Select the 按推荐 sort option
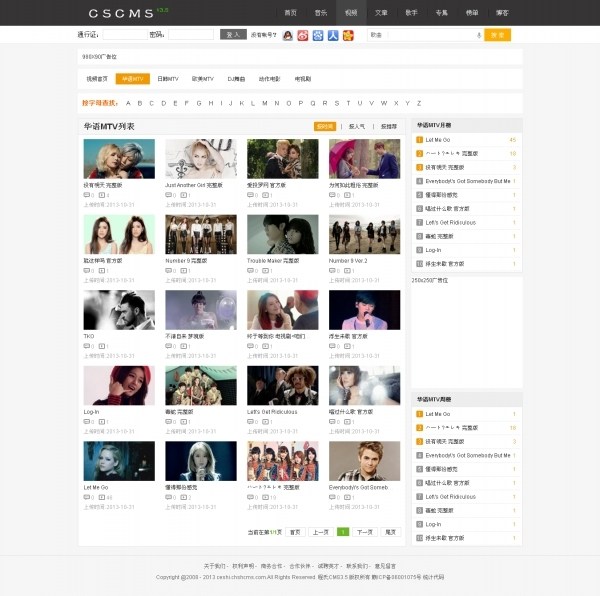The image size is (600, 596). [x=388, y=127]
